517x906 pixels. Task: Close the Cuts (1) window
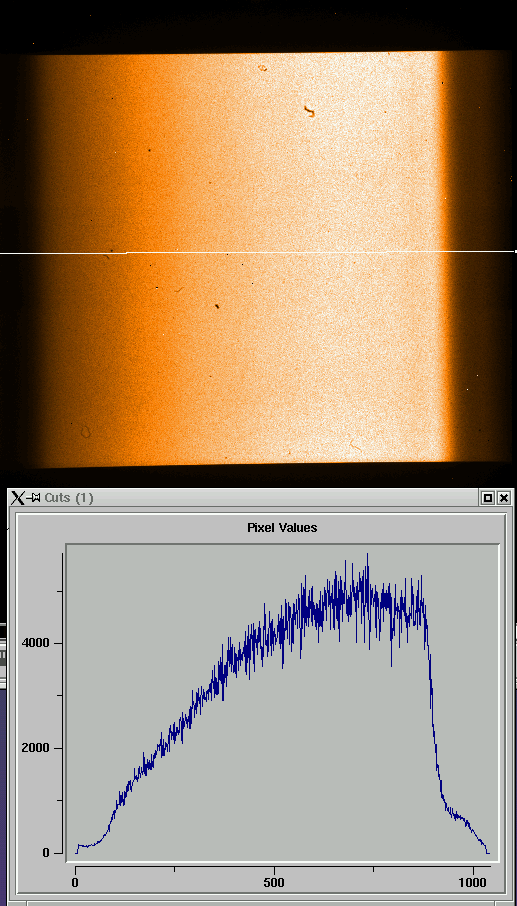tap(504, 497)
